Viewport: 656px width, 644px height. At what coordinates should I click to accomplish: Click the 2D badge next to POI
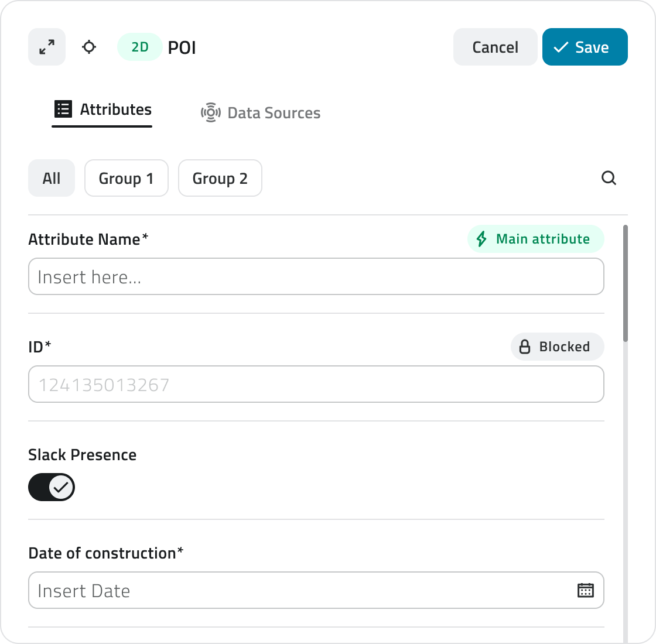coord(140,47)
